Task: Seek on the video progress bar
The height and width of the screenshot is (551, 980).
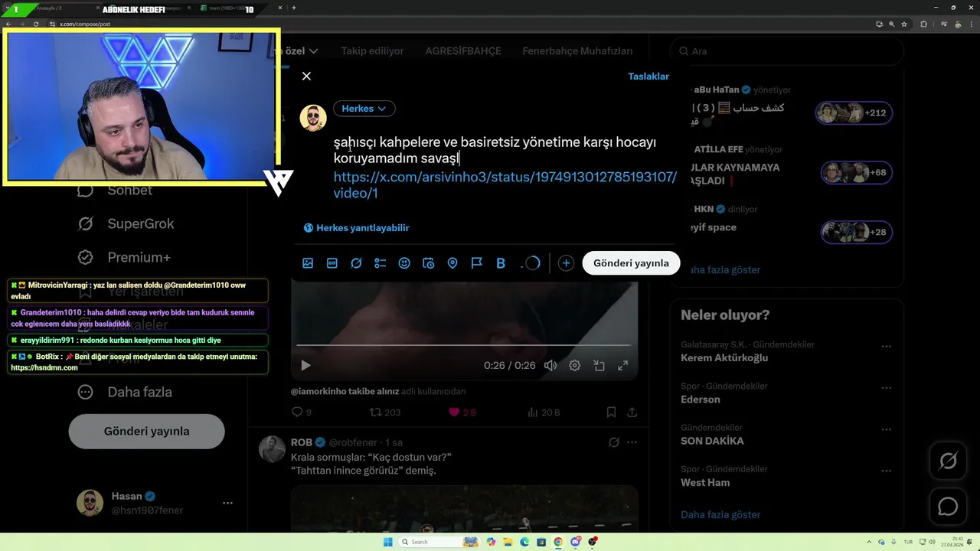Action: [x=463, y=345]
